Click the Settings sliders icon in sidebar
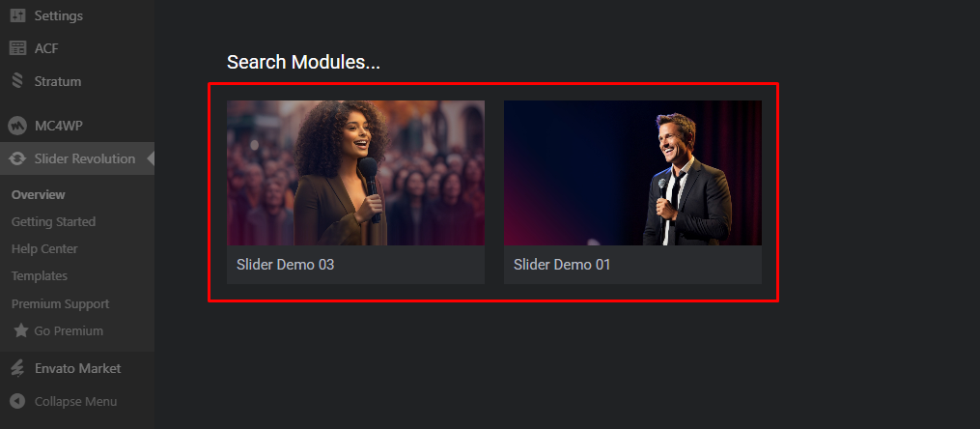 (x=18, y=15)
